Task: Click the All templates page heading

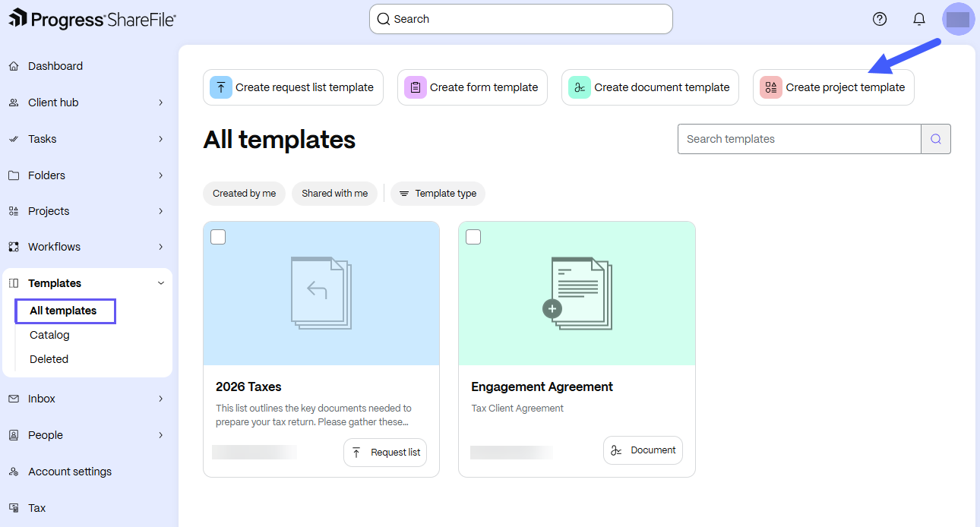Action: point(280,140)
